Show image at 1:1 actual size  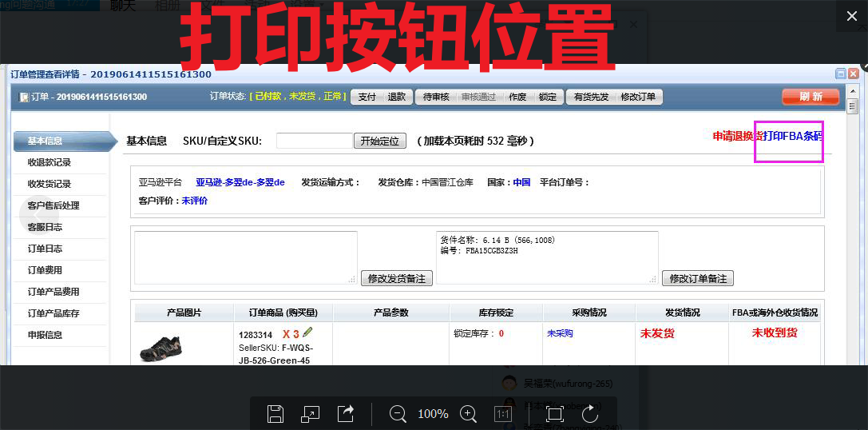(502, 414)
